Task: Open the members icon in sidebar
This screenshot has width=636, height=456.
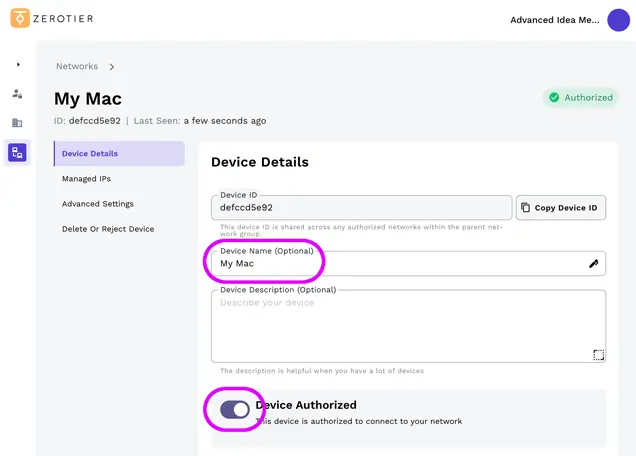Action: point(17,94)
